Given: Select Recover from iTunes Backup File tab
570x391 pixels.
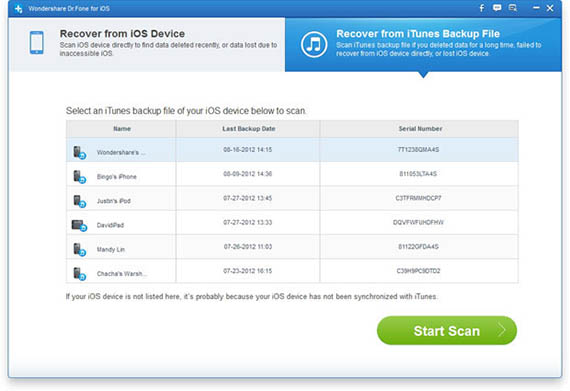Looking at the screenshot, I should (423, 44).
